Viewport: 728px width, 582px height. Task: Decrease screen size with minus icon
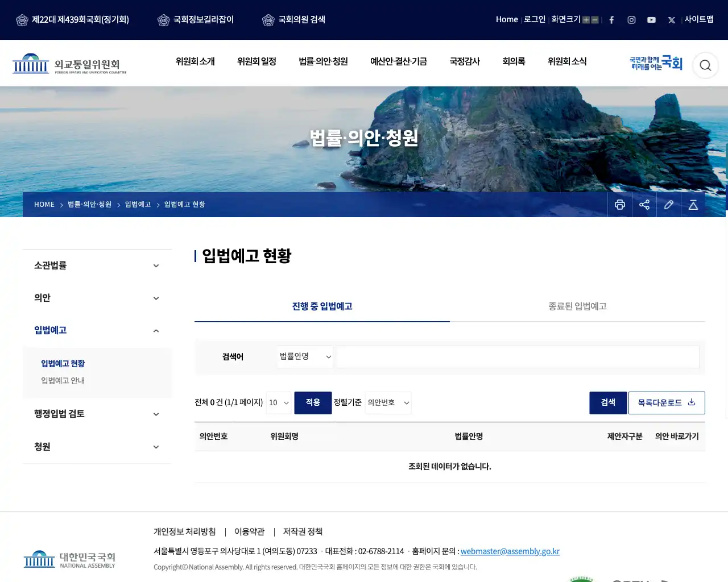click(595, 20)
